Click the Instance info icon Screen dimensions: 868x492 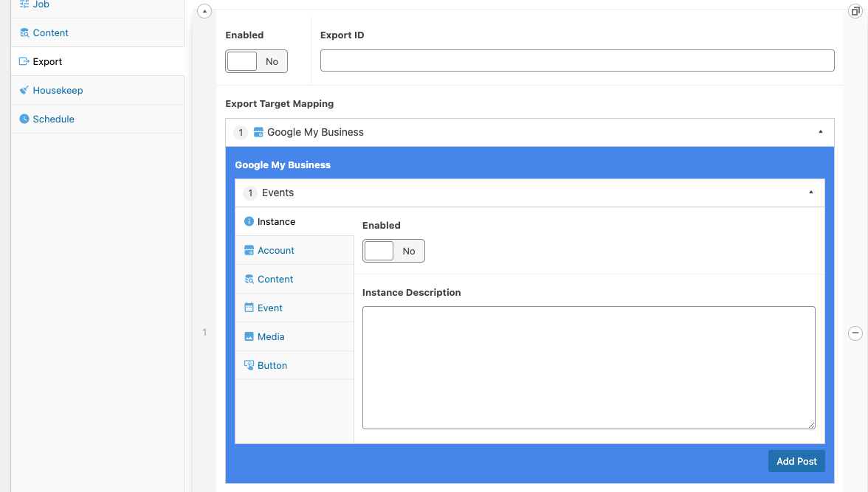249,221
